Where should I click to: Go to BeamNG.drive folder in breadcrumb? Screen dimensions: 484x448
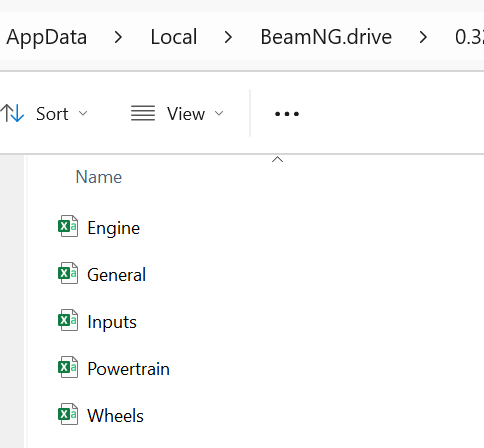[326, 37]
